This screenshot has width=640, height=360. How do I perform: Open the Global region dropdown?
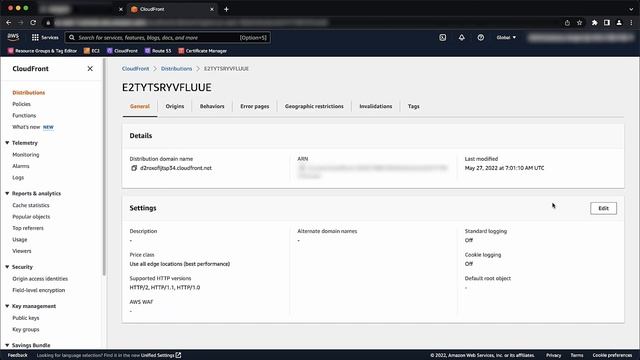point(506,38)
